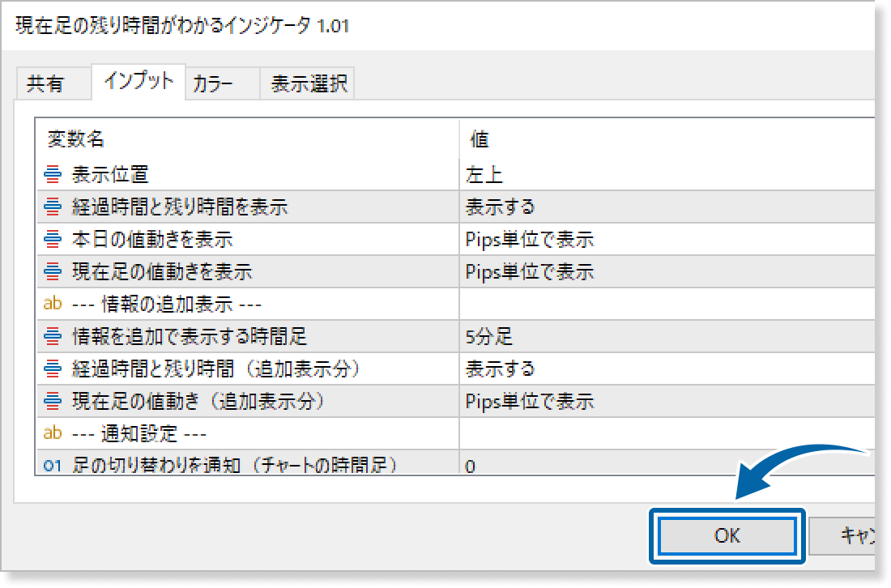Click the ab icon for 情報の追加表示

tap(53, 304)
